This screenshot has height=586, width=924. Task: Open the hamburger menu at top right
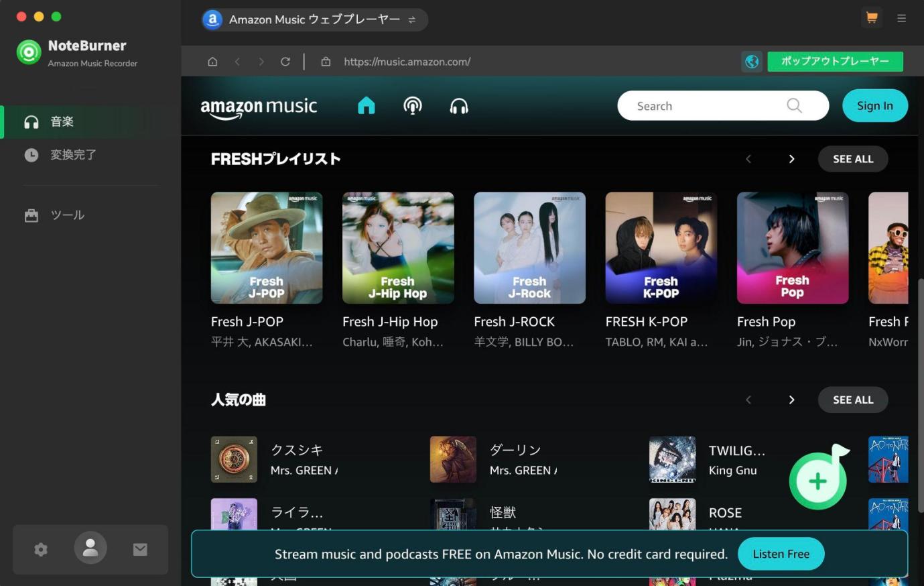(901, 18)
